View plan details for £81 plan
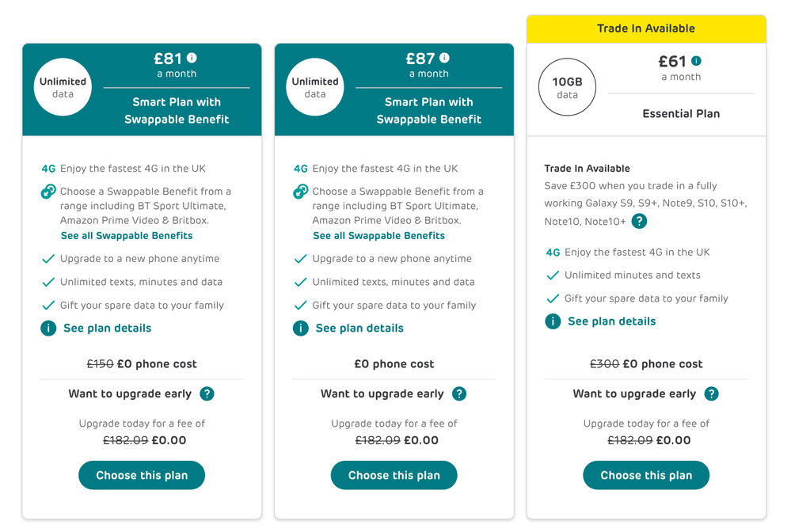 (107, 328)
